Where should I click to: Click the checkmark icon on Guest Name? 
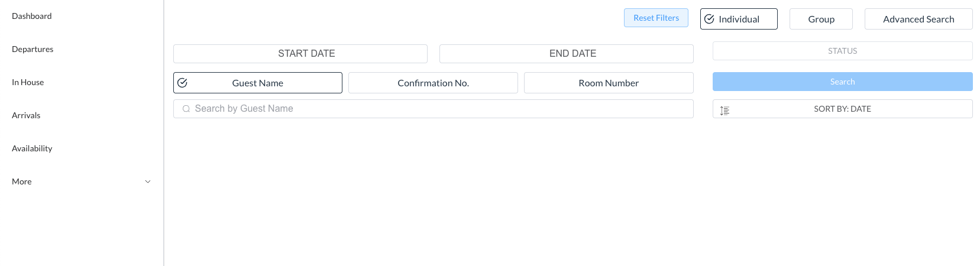click(x=183, y=83)
